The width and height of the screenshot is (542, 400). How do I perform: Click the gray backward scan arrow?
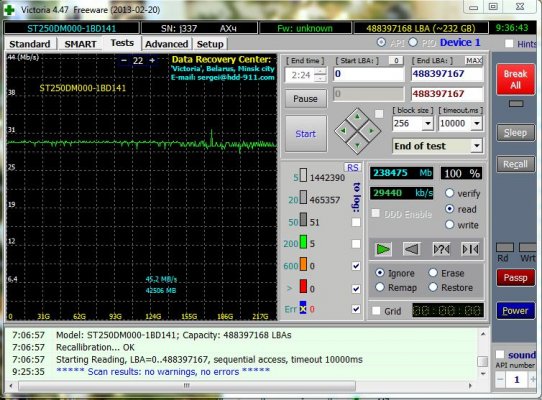pyautogui.click(x=412, y=249)
